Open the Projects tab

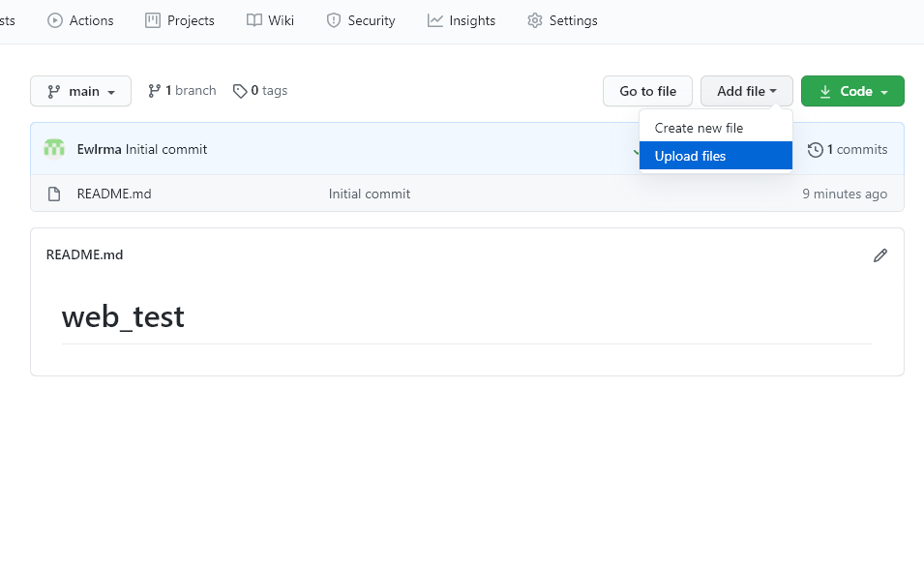pyautogui.click(x=180, y=20)
